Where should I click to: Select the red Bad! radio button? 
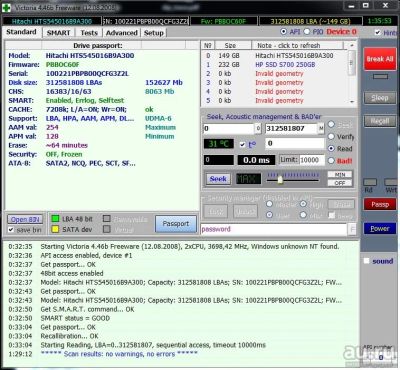pyautogui.click(x=331, y=161)
